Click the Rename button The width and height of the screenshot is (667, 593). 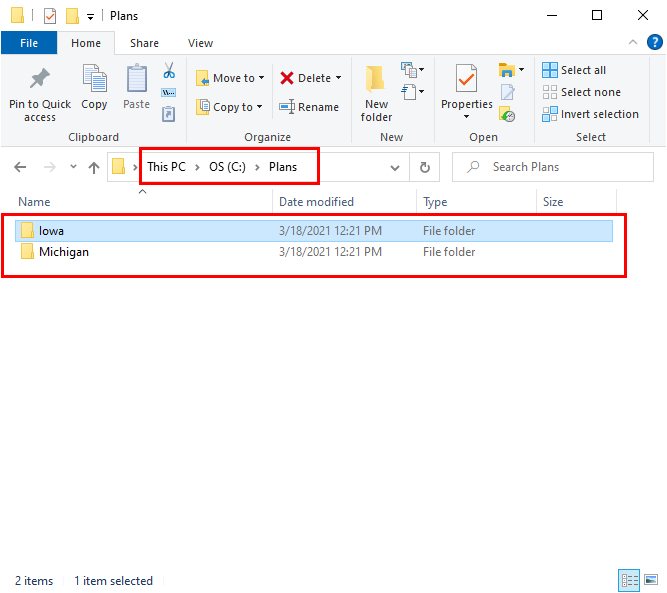[x=309, y=107]
